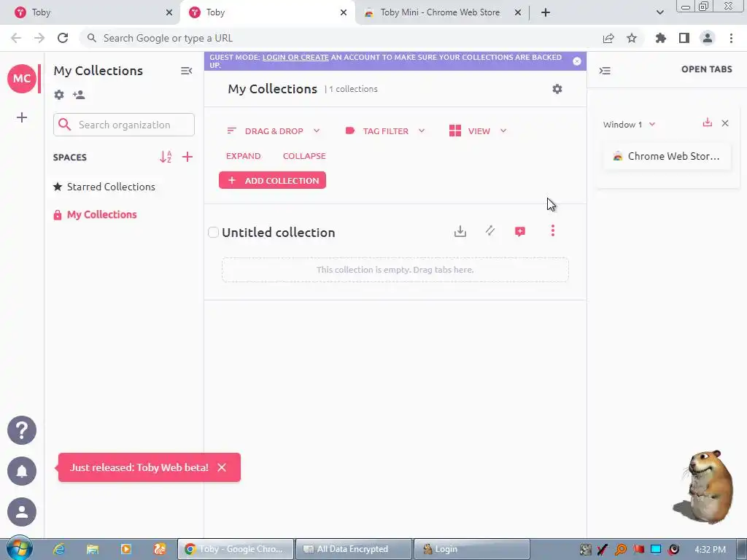Close Window 1 in Open Tabs
Image resolution: width=747 pixels, height=560 pixels.
click(725, 123)
